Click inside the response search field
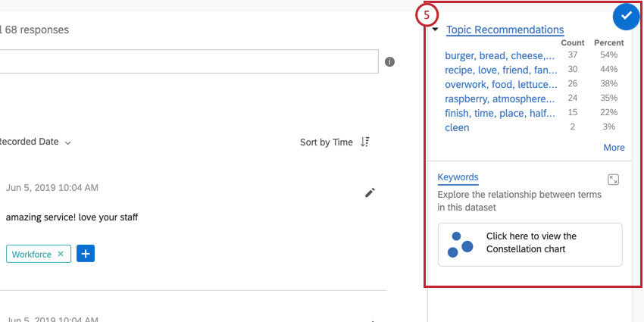This screenshot has height=322, width=644. tap(189, 61)
